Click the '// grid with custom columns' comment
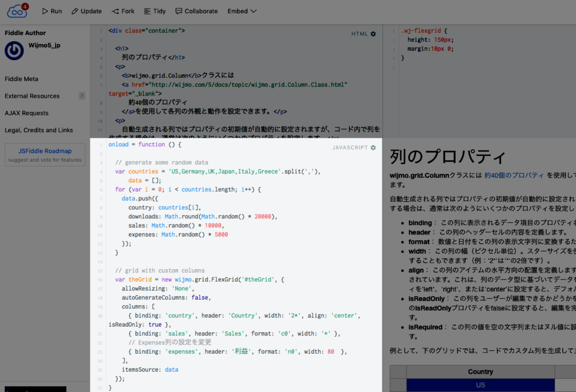 click(x=160, y=271)
